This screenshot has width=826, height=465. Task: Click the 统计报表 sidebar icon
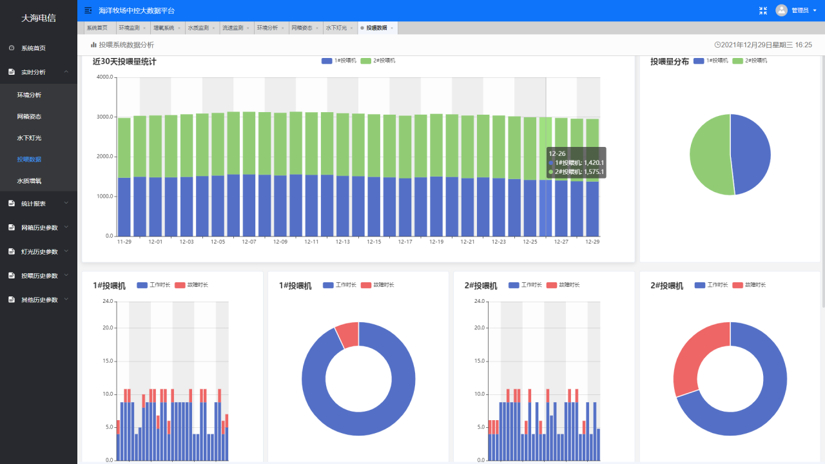(12, 203)
